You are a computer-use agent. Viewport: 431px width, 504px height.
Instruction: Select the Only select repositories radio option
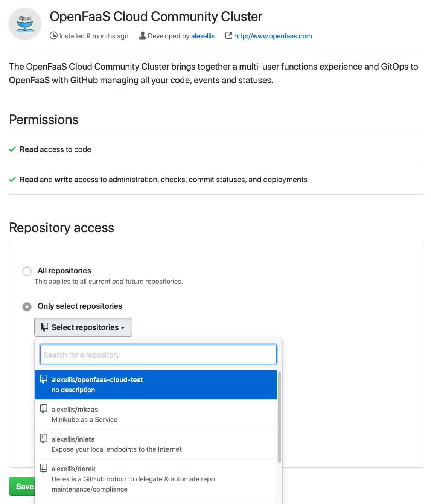(x=27, y=306)
